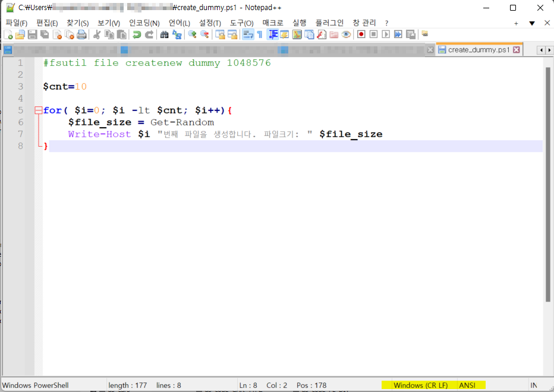Image resolution: width=554 pixels, height=392 pixels.
Task: Open the user-defined language dialog icon
Action: (x=284, y=34)
